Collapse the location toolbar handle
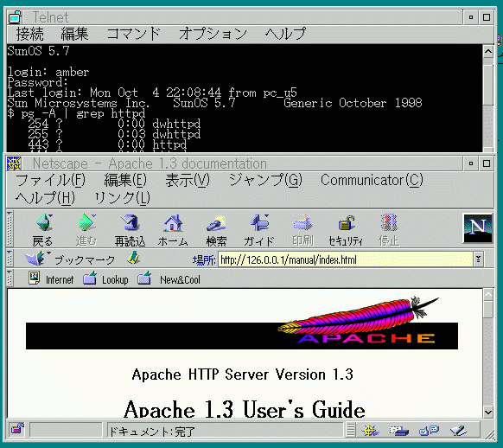 pos(10,259)
